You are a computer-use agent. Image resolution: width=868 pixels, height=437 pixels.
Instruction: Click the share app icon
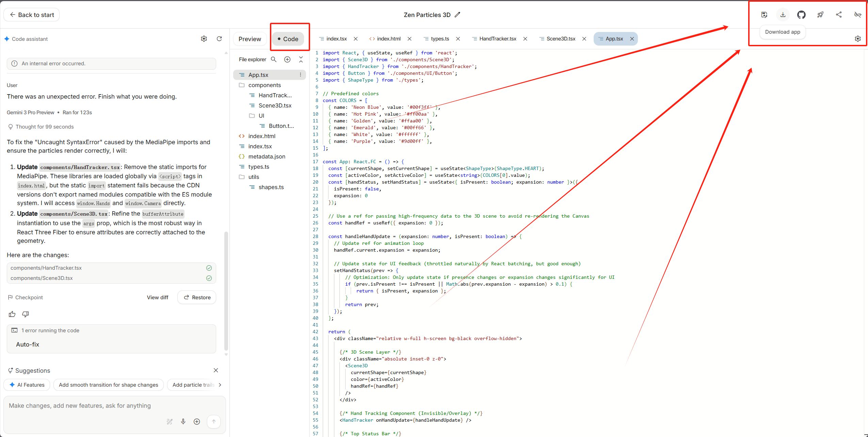click(x=839, y=15)
